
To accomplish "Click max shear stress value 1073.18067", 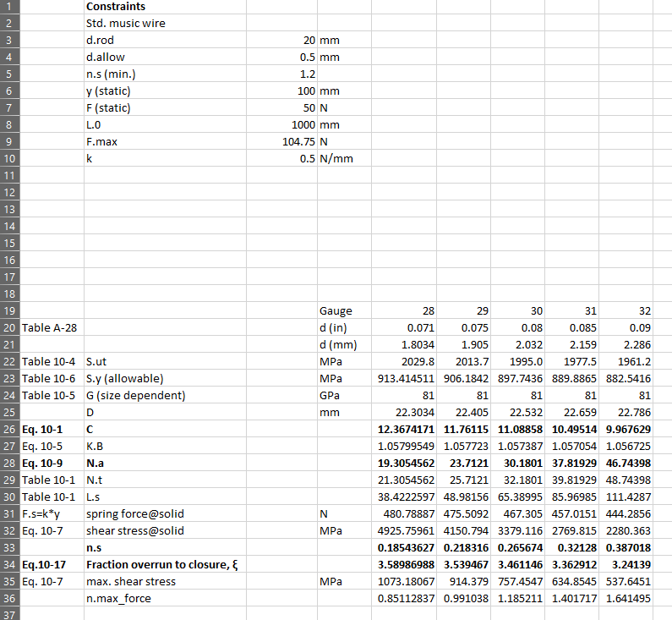I will 404,582.
